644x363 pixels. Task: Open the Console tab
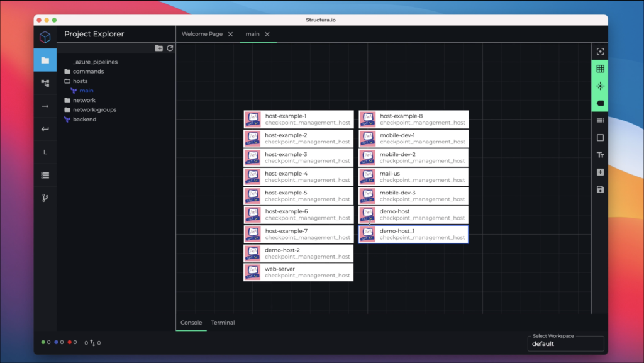pos(191,322)
